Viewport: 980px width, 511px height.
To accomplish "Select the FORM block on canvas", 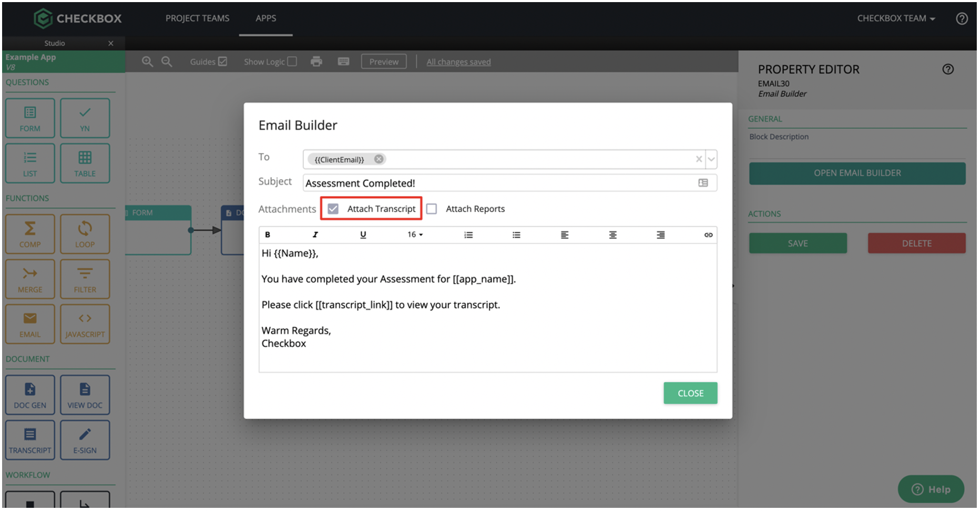I will (158, 230).
